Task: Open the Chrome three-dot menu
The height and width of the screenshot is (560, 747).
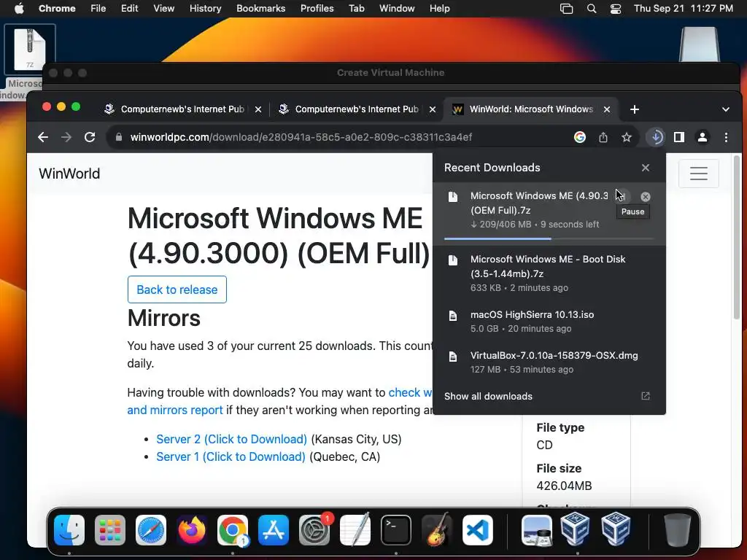Action: (x=726, y=137)
